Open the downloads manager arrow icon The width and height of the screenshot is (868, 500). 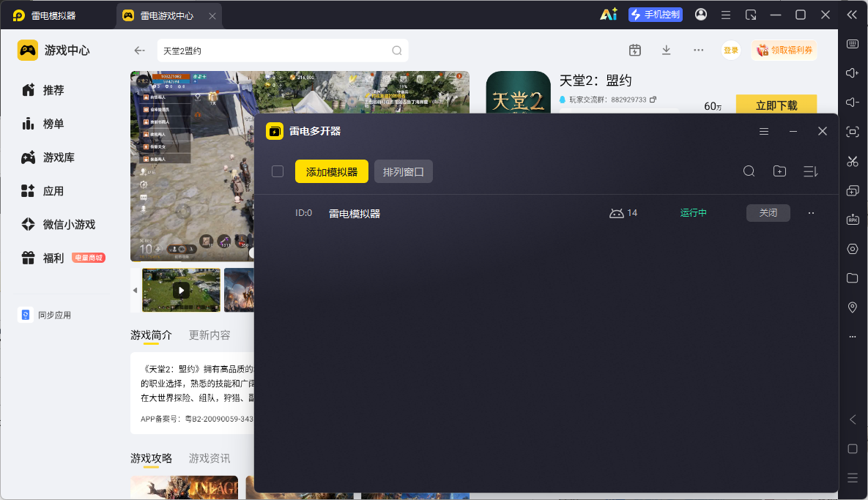click(x=667, y=51)
